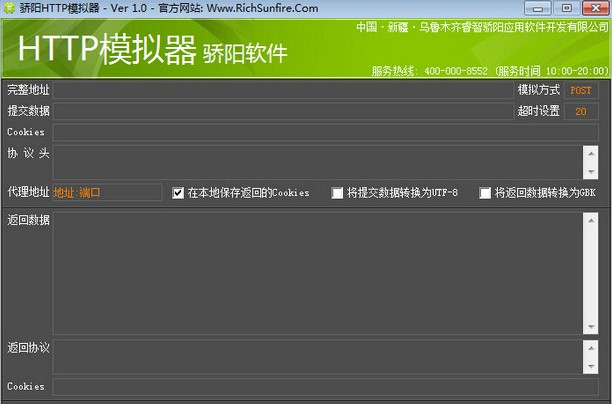Click the 代理地址 proxy address field
Screen dimensions: 612x404
point(107,192)
